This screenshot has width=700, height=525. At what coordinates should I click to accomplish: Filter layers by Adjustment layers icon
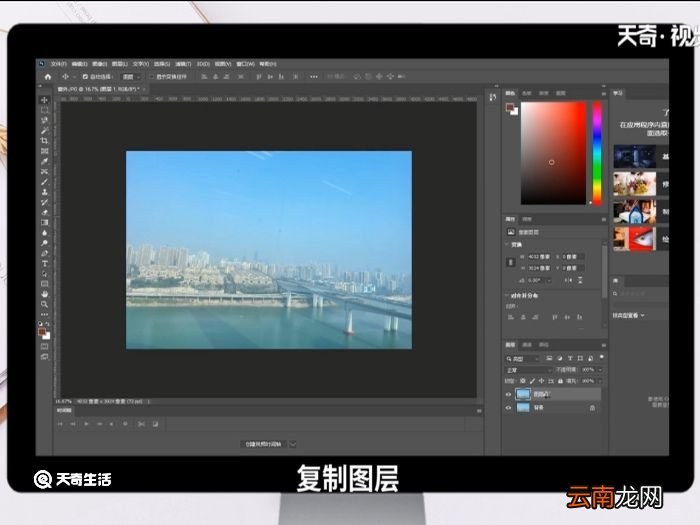tap(560, 358)
